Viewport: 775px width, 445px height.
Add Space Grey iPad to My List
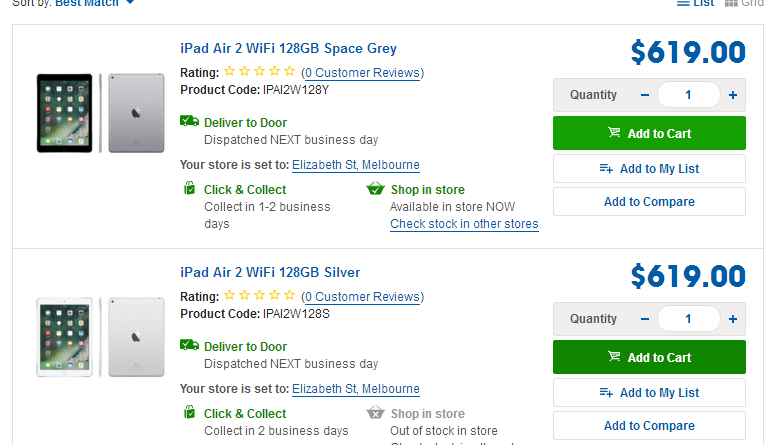pos(649,169)
